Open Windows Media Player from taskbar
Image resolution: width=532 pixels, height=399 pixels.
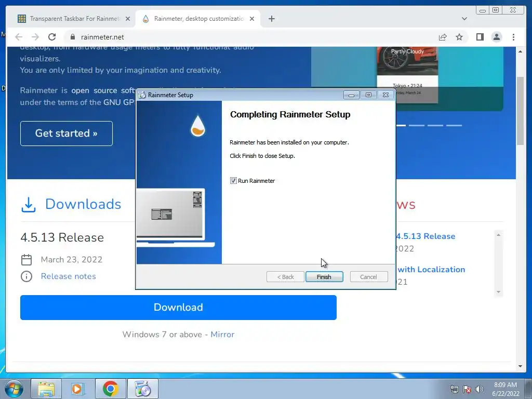tap(78, 389)
